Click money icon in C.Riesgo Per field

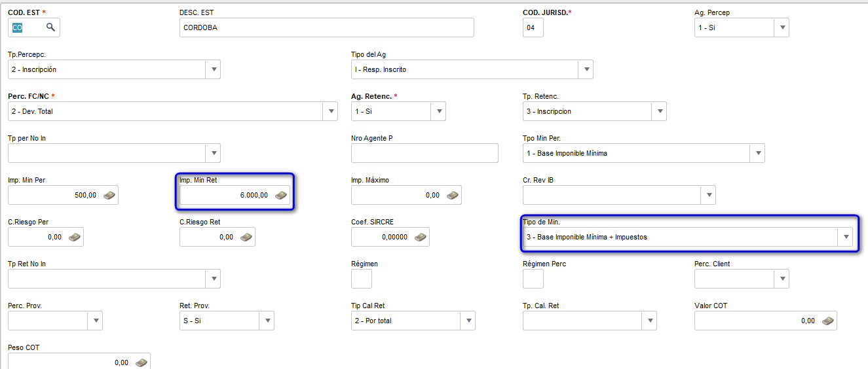[75, 237]
